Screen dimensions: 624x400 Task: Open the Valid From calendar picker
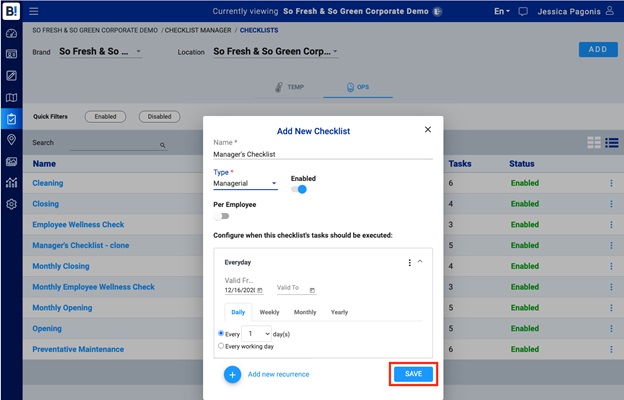click(x=260, y=290)
